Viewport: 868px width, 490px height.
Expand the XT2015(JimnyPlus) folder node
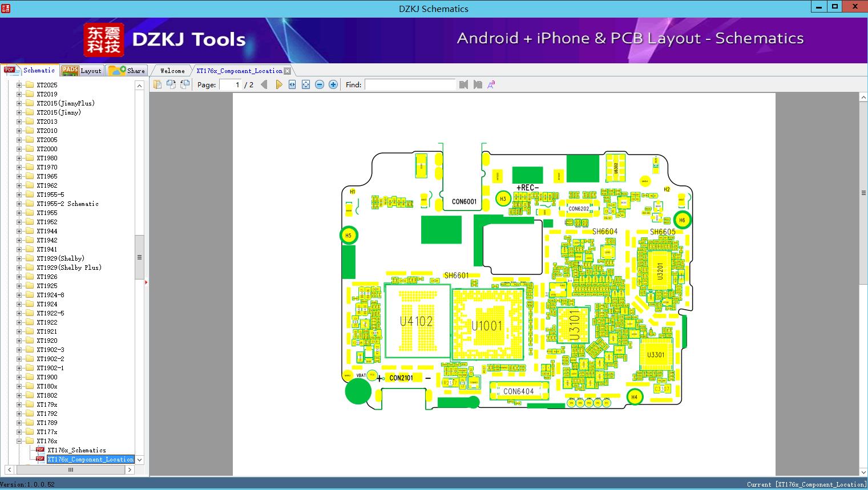pyautogui.click(x=19, y=103)
